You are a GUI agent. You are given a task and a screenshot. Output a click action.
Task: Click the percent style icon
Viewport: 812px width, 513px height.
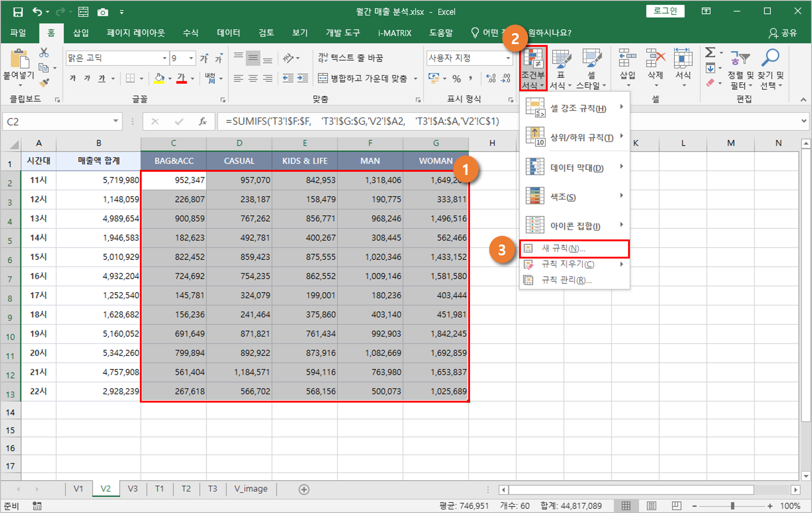coord(456,79)
